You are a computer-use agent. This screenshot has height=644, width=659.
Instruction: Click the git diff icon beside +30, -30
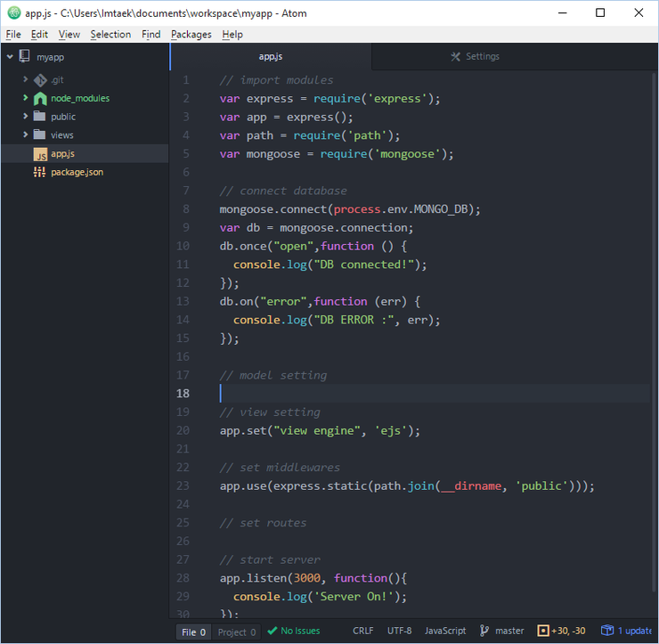tap(543, 631)
